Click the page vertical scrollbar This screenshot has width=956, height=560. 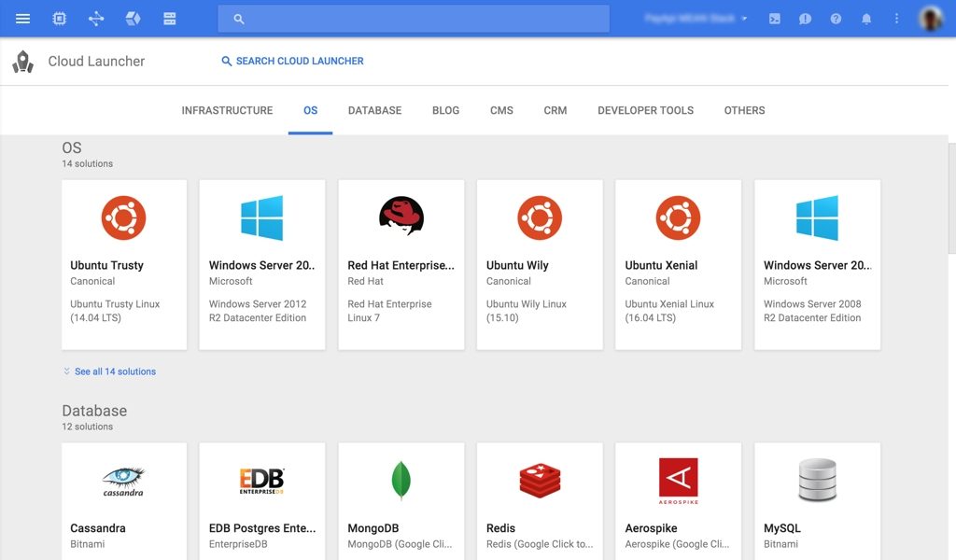click(x=951, y=198)
